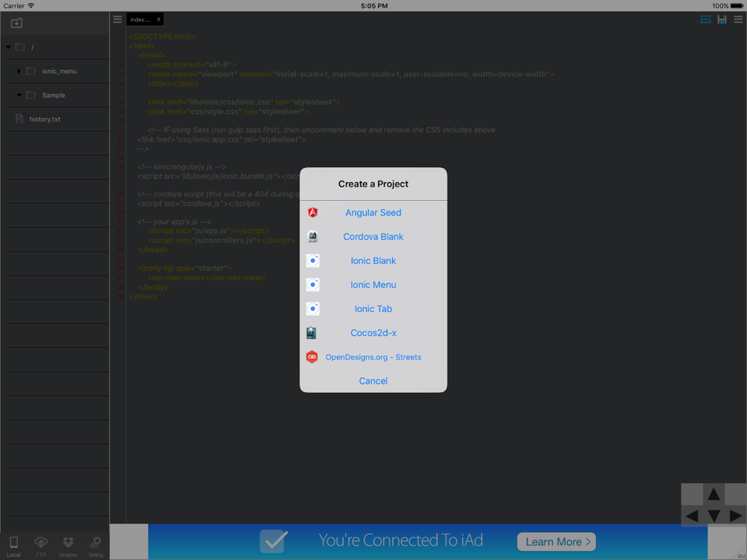Choose Angular Seed project template
747x560 pixels.
(x=373, y=212)
